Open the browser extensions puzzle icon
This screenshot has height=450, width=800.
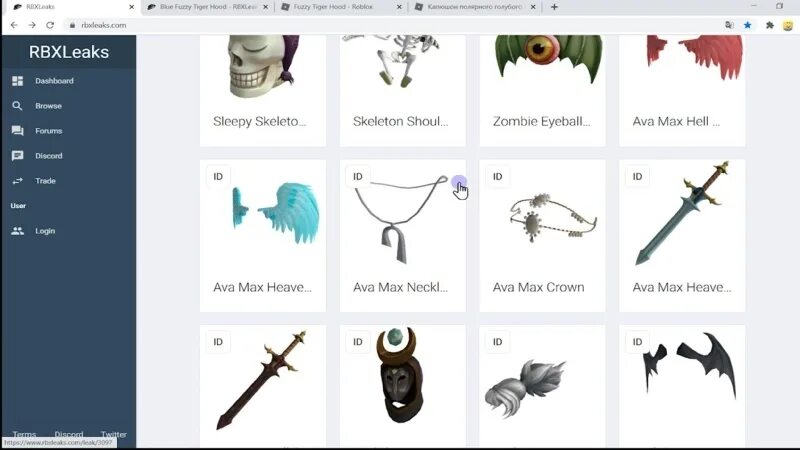pos(769,25)
